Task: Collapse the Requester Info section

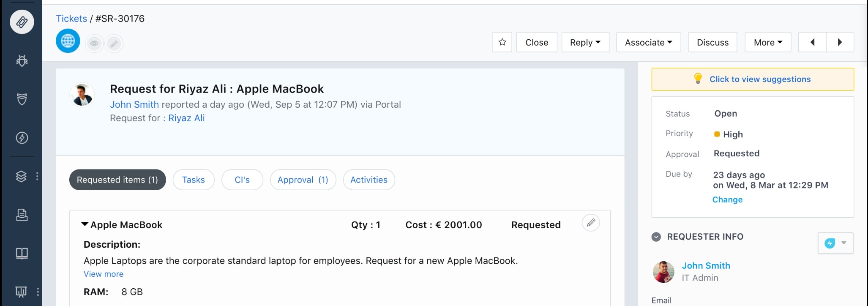Action: (656, 237)
